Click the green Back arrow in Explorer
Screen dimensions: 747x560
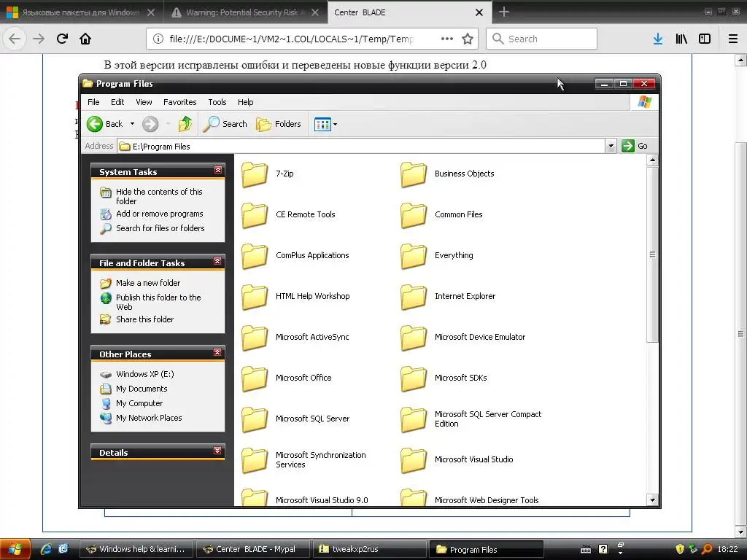(94, 124)
